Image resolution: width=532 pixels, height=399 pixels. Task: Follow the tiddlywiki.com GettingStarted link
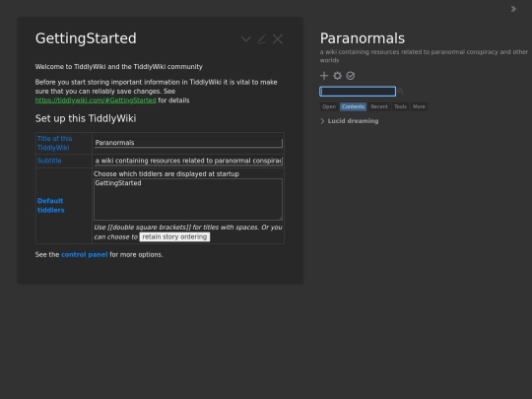click(x=96, y=100)
